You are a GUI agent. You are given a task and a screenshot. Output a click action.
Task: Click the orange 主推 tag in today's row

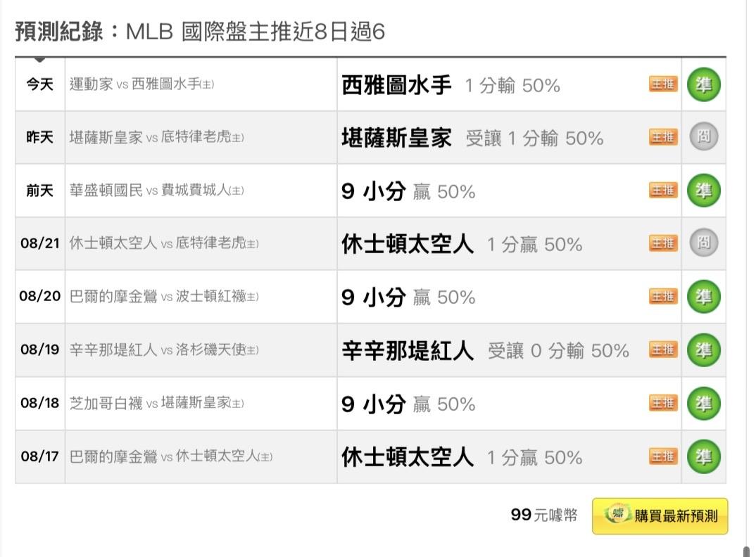663,84
